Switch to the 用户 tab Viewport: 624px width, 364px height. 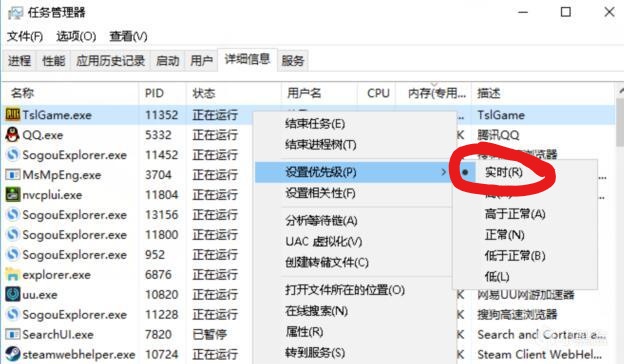click(x=201, y=61)
